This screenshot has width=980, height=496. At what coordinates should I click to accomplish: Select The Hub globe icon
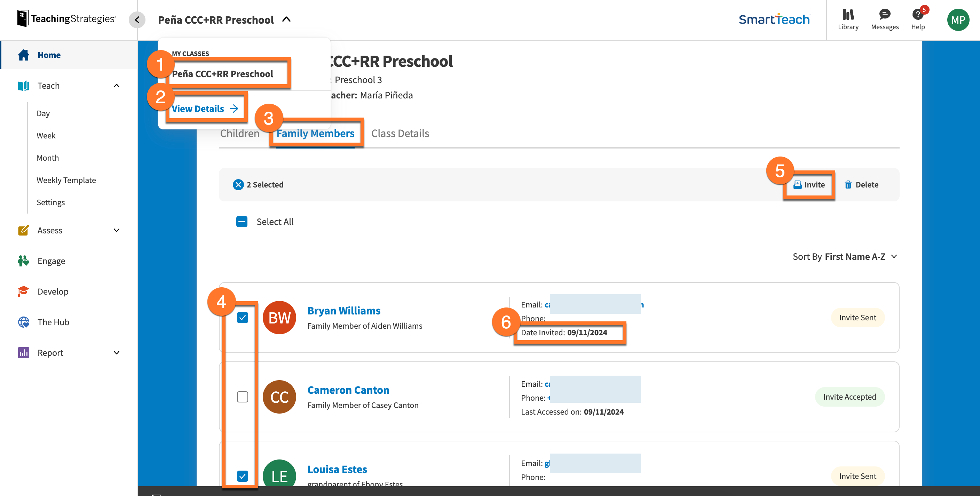23,322
